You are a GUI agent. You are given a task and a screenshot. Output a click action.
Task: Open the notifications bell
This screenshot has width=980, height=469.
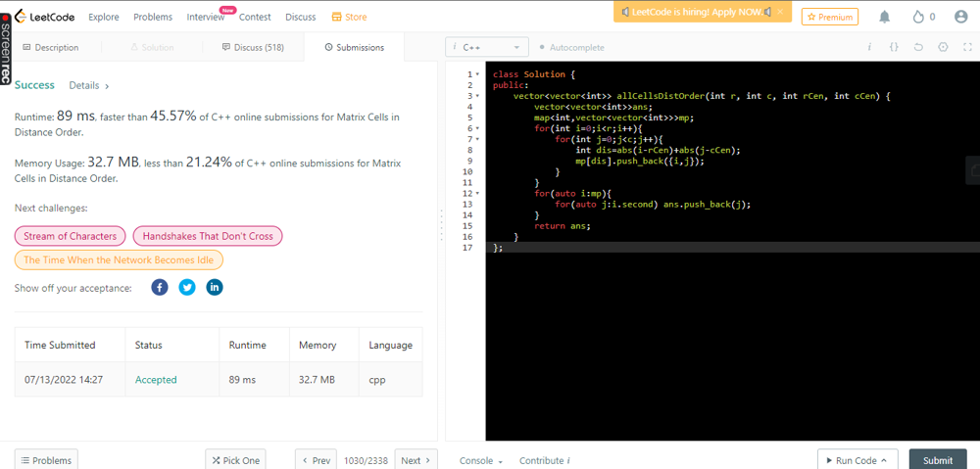tap(884, 17)
